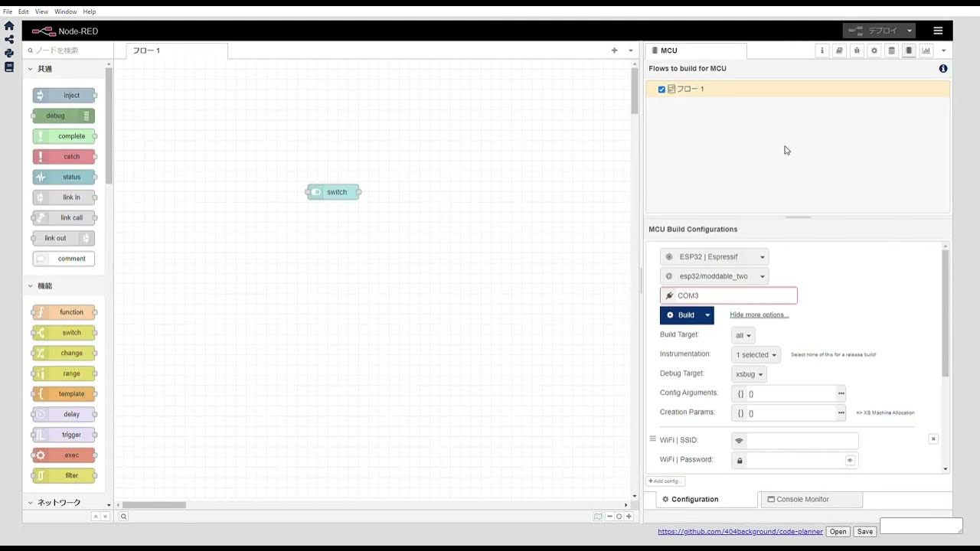Screen dimensions: 980x551
Task: Open the Debug Target xsbug dropdown
Action: pos(749,374)
